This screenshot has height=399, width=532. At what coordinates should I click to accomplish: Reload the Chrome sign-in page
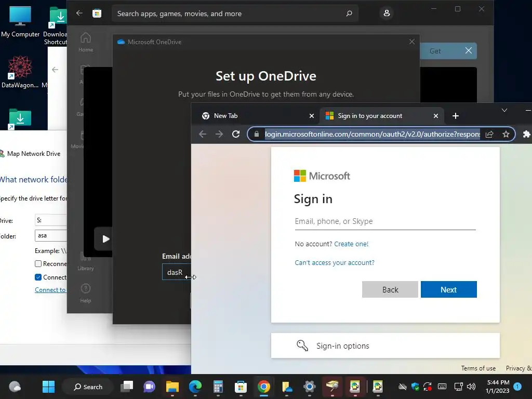[x=236, y=134]
